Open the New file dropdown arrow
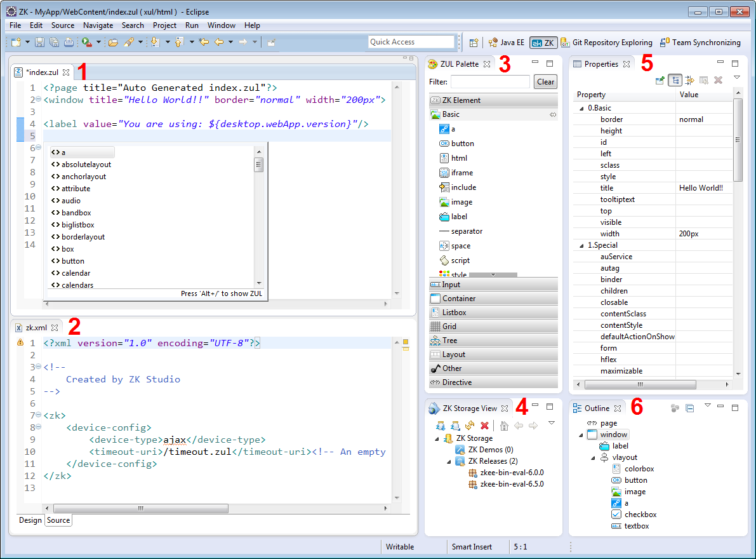 (x=27, y=43)
